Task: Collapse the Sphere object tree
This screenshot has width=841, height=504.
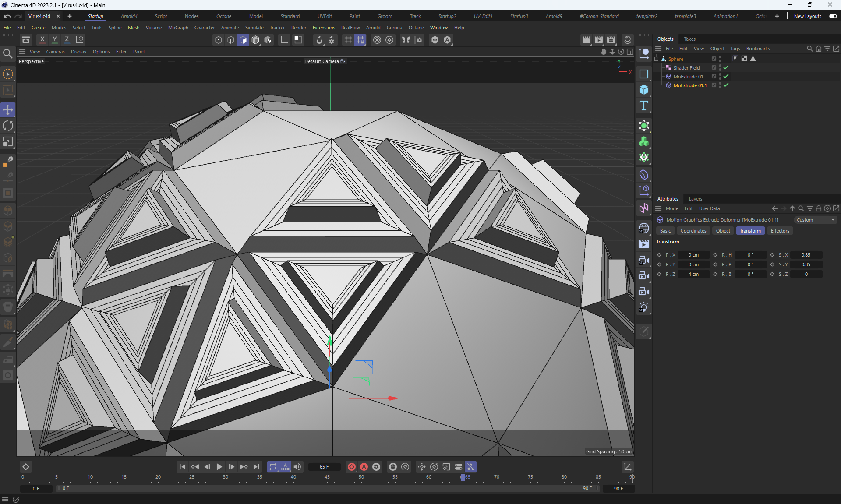Action: 657,59
